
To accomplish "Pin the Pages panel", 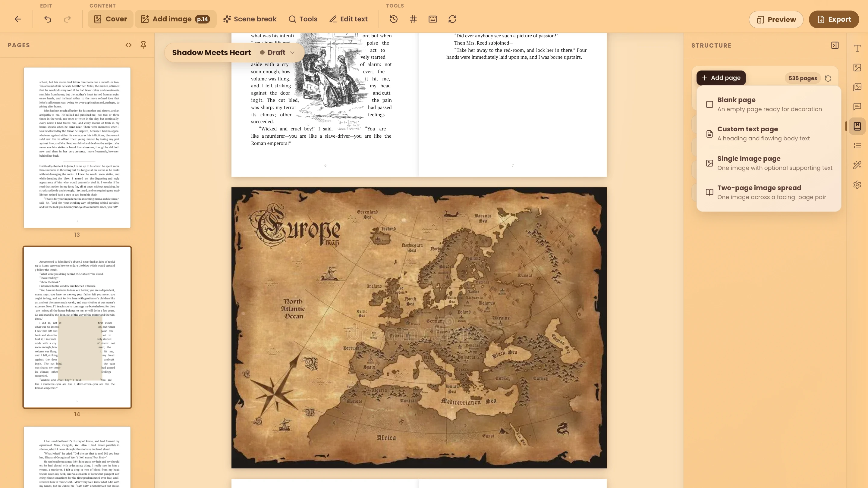I will coord(143,45).
